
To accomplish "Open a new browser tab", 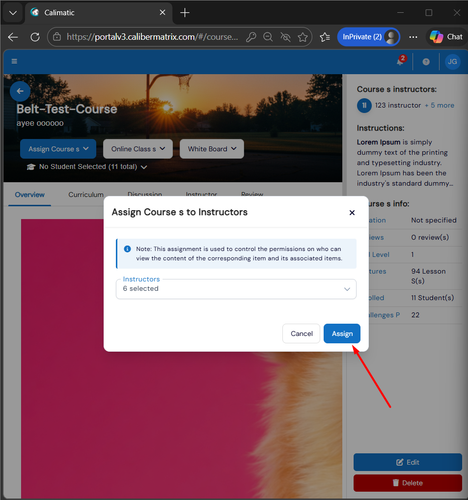I will 185,13.
